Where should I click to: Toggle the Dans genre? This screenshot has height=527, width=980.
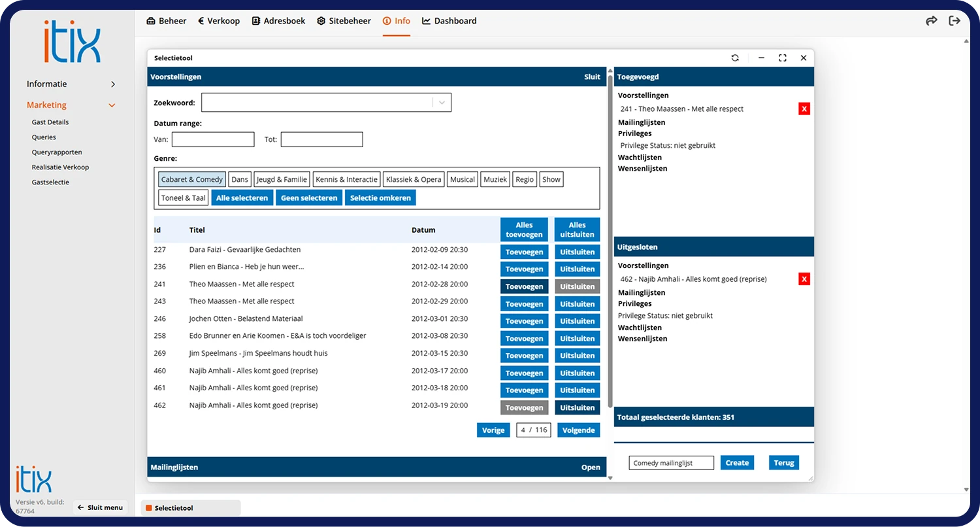[x=240, y=180]
